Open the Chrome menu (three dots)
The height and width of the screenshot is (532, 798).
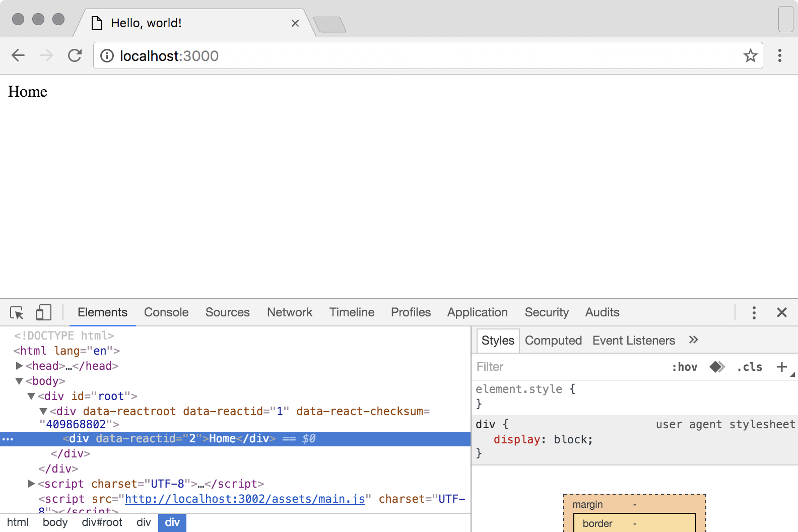point(779,55)
